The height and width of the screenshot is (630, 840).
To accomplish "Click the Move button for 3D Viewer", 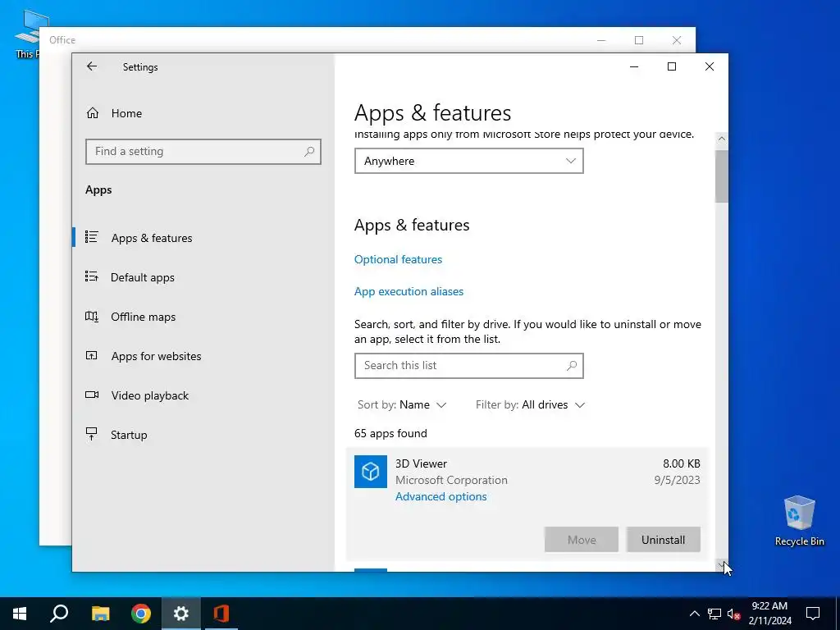I will click(582, 540).
